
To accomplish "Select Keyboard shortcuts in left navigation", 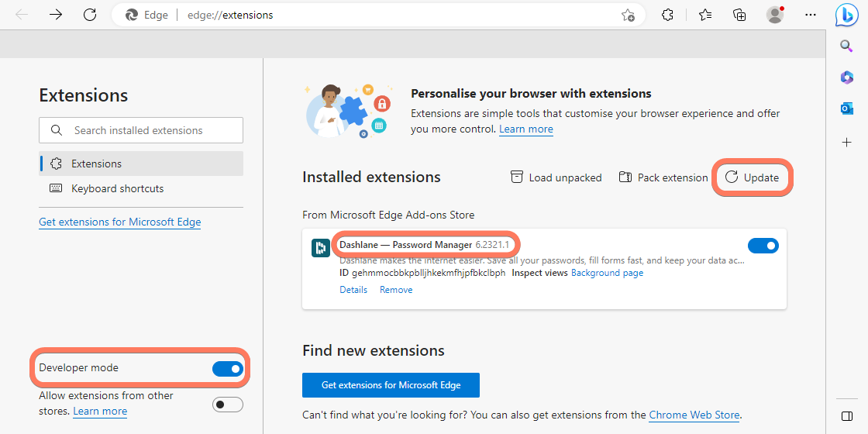I will coord(141,188).
